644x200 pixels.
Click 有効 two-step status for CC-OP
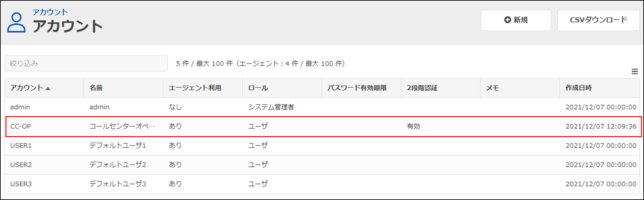(413, 127)
